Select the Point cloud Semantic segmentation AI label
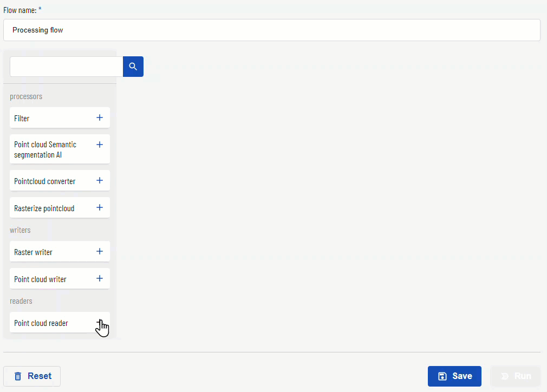Image resolution: width=547 pixels, height=392 pixels. (45, 149)
